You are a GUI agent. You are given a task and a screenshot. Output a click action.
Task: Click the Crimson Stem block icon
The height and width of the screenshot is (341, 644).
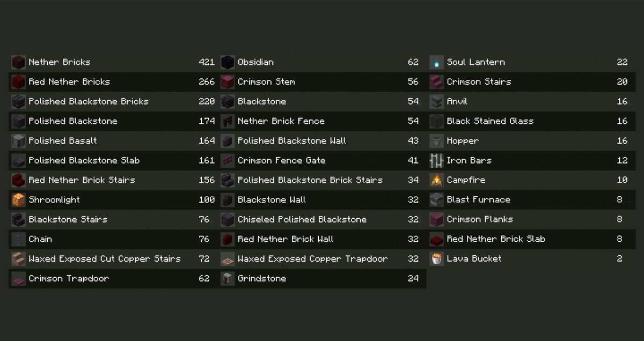pos(228,82)
